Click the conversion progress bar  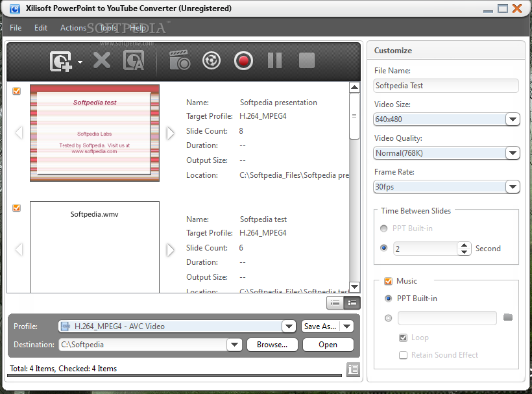[175, 375]
